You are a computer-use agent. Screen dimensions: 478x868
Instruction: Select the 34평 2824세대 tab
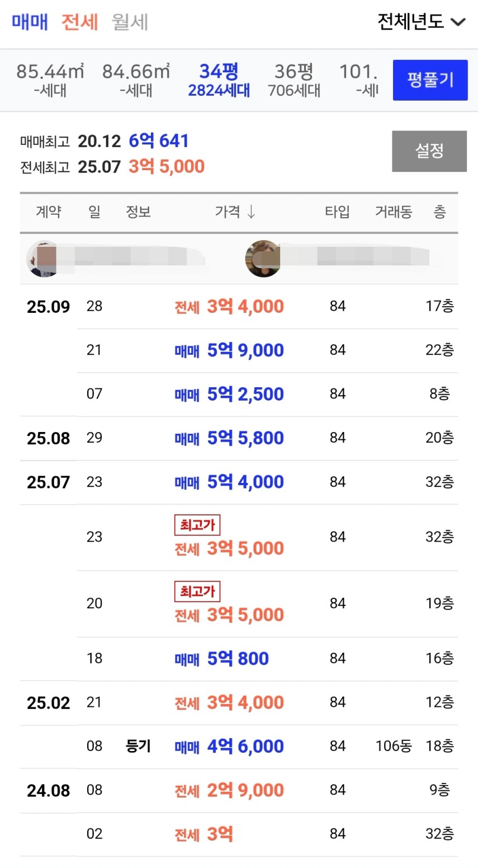(219, 80)
